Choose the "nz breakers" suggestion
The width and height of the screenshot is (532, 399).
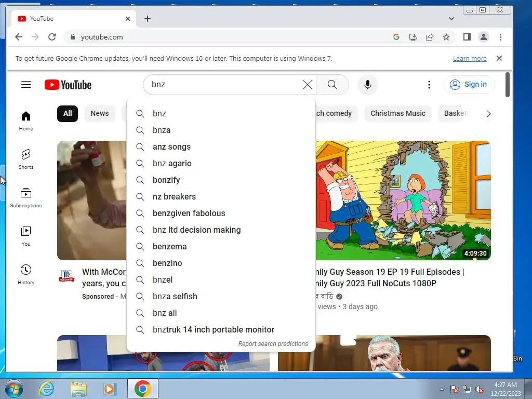click(x=221, y=196)
